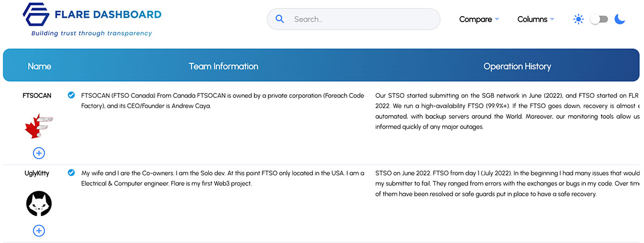This screenshot has height=243, width=644.
Task: Click the magnifying glass search icon
Action: 280,19
